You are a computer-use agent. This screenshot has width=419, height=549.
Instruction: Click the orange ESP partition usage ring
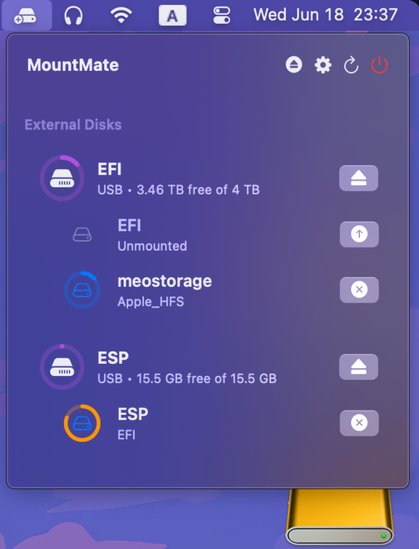click(x=82, y=423)
